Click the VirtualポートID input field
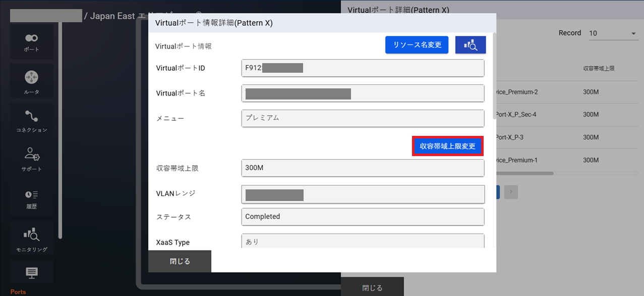Screen dimensions: 644x296 363,68
